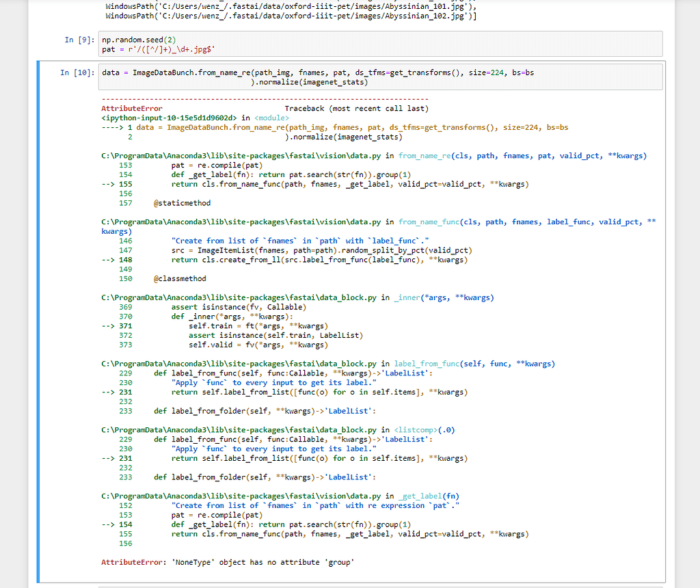Click the np.random.seed(2) line
The image size is (700, 588).
click(139, 40)
